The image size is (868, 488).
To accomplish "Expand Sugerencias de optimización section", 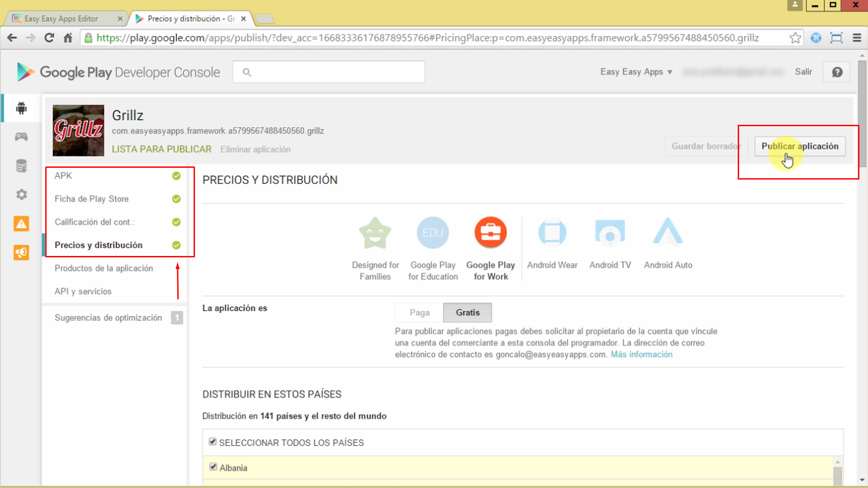I will (108, 317).
